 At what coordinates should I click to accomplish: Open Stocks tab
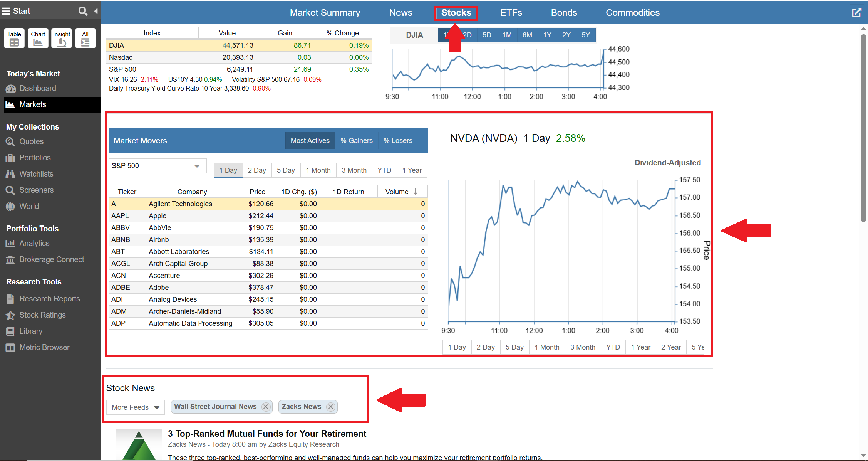coord(456,13)
